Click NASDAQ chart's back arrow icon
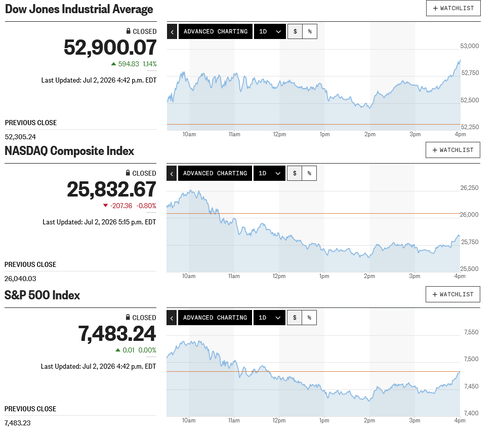500x429 pixels. 172,173
